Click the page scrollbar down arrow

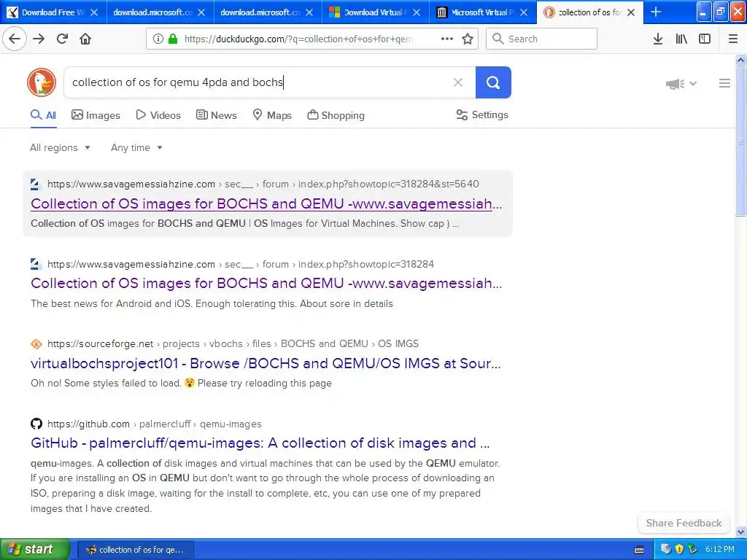pyautogui.click(x=740, y=532)
